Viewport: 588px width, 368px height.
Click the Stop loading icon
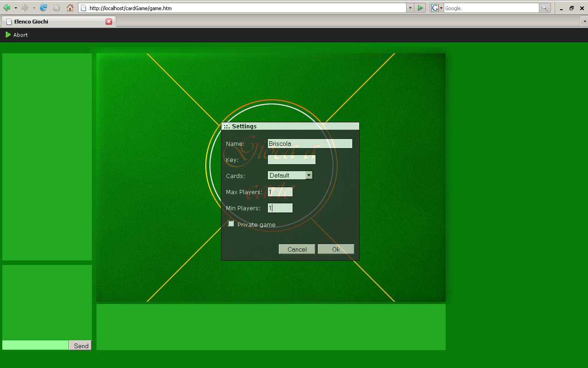coord(57,8)
